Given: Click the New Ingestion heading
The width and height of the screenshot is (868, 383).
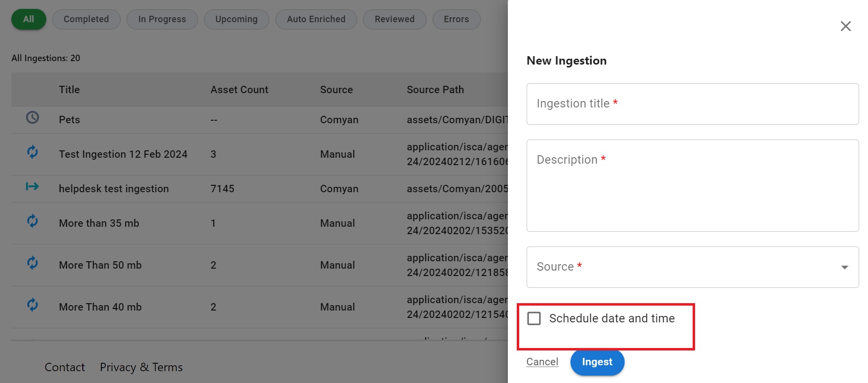Looking at the screenshot, I should tap(567, 61).
